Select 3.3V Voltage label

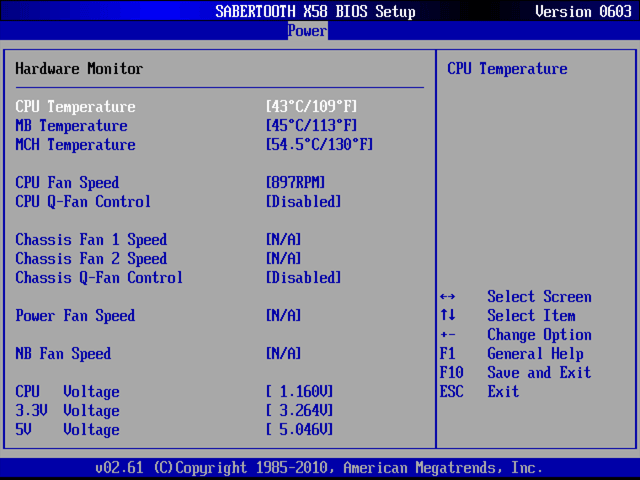click(x=68, y=411)
